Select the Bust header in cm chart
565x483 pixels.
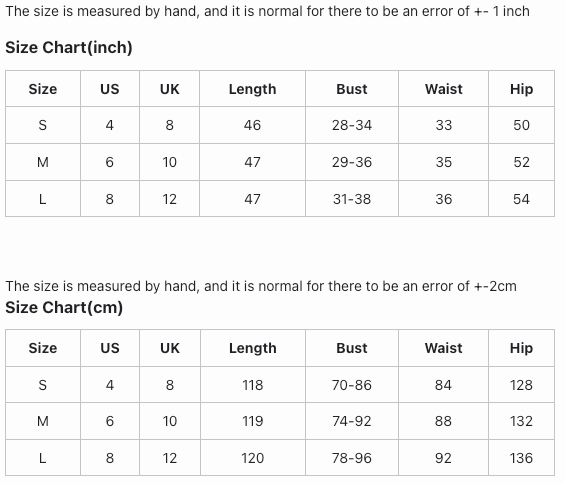click(352, 348)
